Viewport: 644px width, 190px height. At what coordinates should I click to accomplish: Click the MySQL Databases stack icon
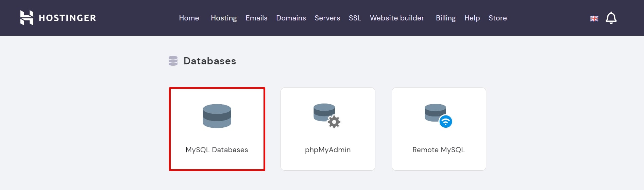[217, 116]
